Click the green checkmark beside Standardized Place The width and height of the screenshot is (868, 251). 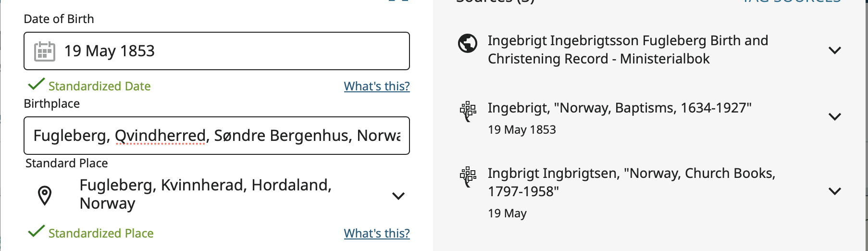[x=36, y=232]
